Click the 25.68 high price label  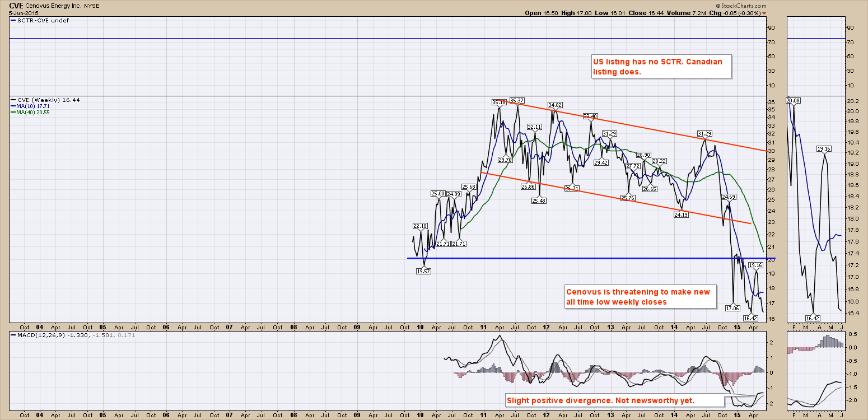click(469, 187)
